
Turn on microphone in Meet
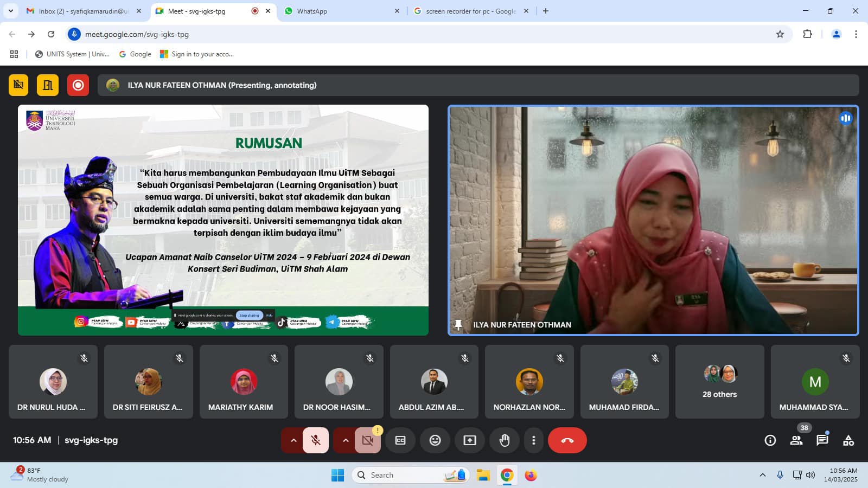[x=316, y=440]
